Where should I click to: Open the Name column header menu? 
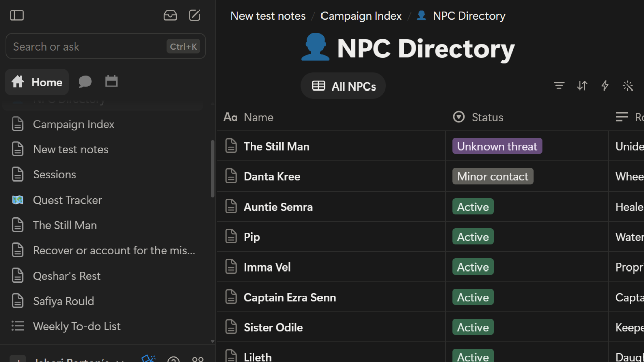point(332,117)
